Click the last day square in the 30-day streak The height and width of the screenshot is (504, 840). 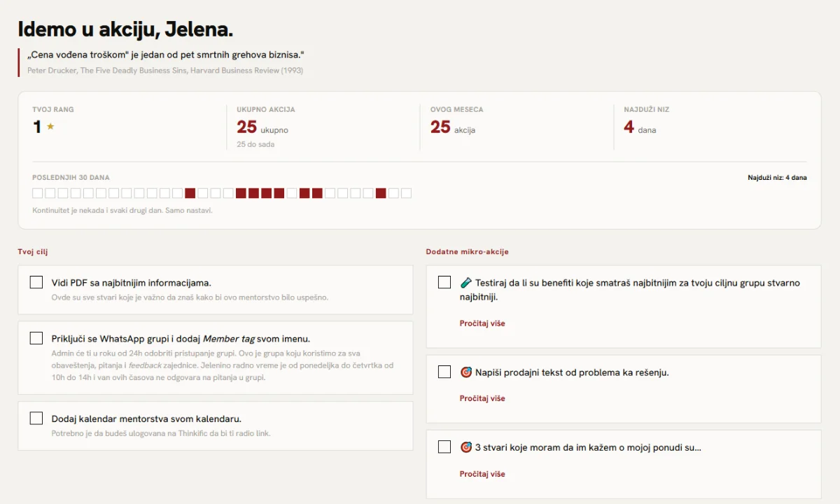point(406,193)
